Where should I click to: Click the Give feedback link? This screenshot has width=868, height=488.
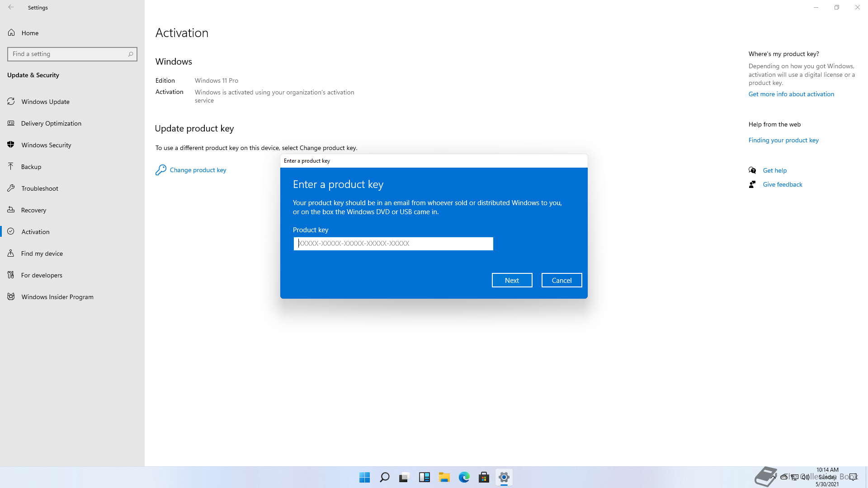783,184
